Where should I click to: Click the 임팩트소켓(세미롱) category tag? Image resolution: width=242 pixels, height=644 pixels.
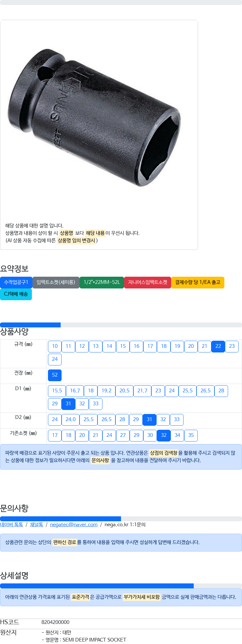point(56,282)
